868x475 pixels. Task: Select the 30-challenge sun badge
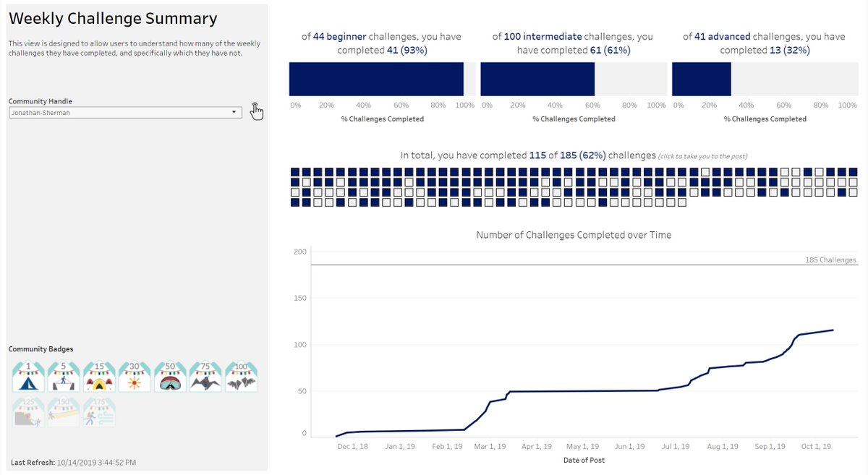pyautogui.click(x=134, y=377)
